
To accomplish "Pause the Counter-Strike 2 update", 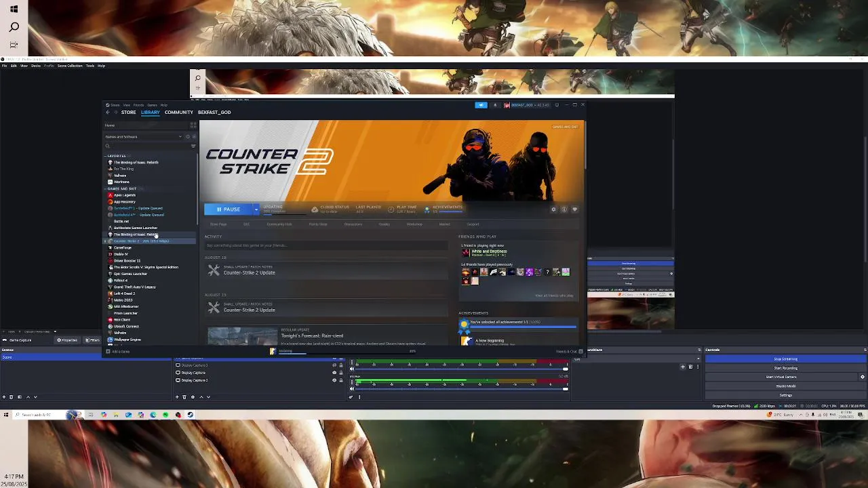I will (x=229, y=209).
